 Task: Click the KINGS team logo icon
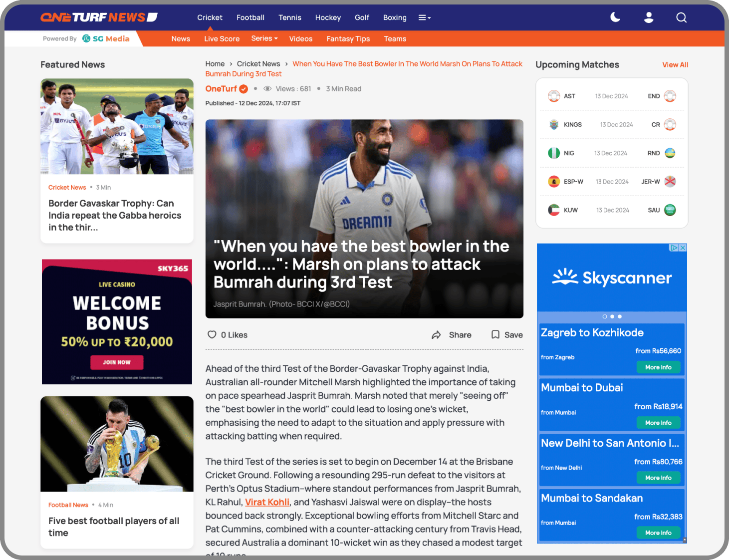click(x=554, y=124)
